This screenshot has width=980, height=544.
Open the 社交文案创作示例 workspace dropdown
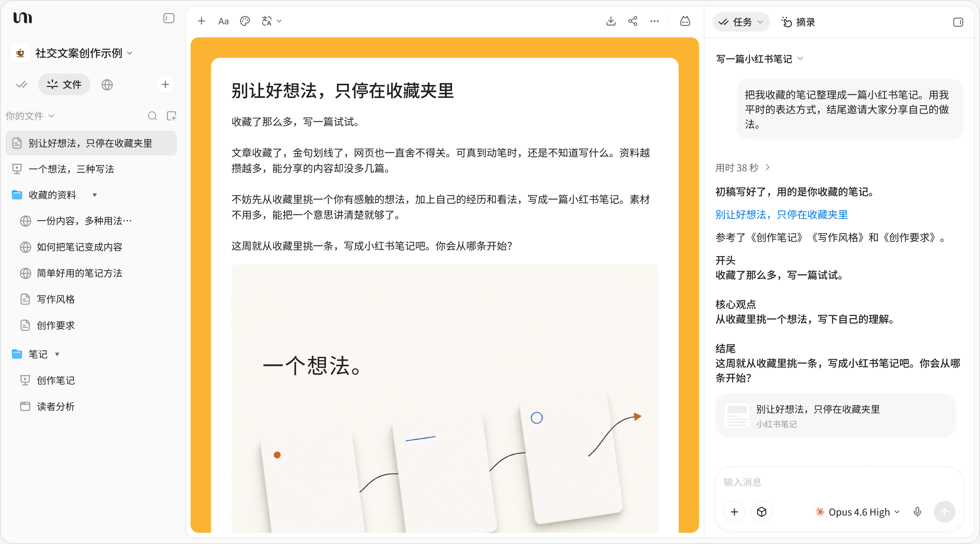pyautogui.click(x=84, y=53)
